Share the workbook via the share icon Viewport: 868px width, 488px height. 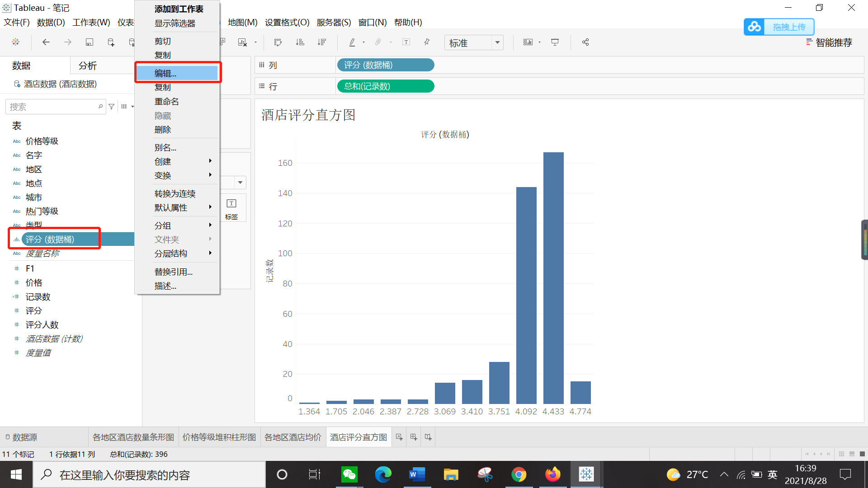coord(585,42)
